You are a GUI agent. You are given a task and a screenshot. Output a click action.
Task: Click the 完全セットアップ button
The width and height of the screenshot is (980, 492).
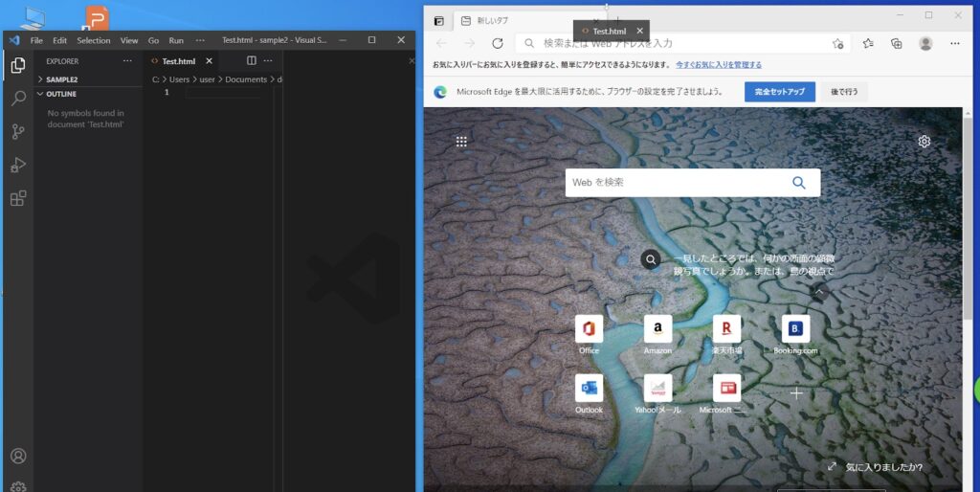pos(779,92)
